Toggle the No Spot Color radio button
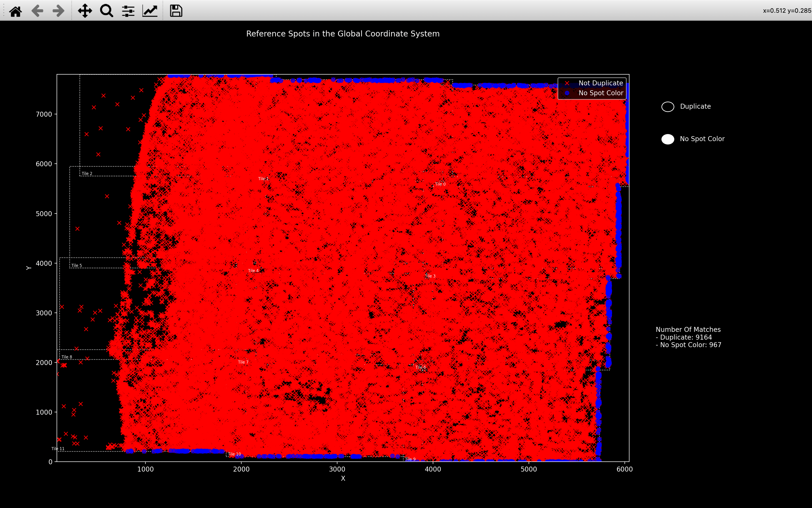 click(668, 139)
